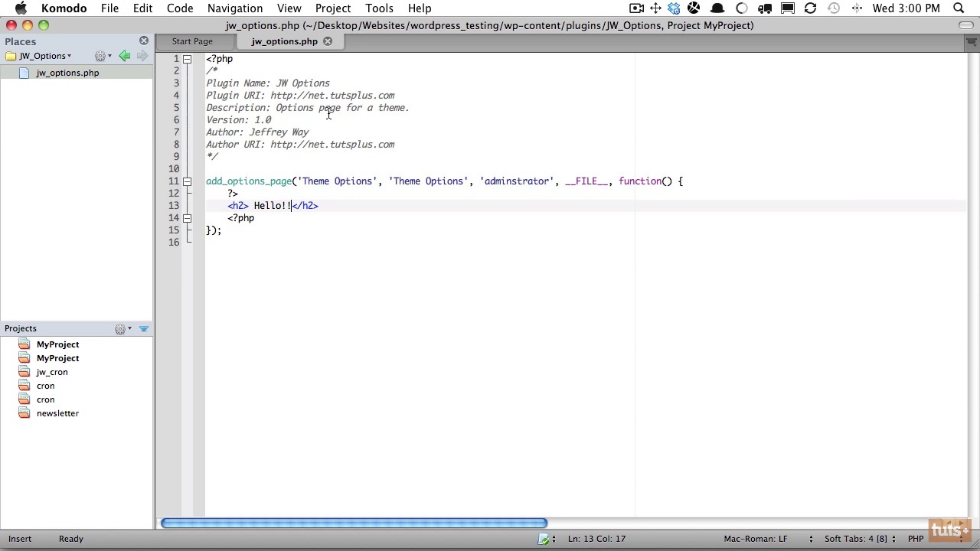Open Spotlight search magnifier

click(x=959, y=8)
